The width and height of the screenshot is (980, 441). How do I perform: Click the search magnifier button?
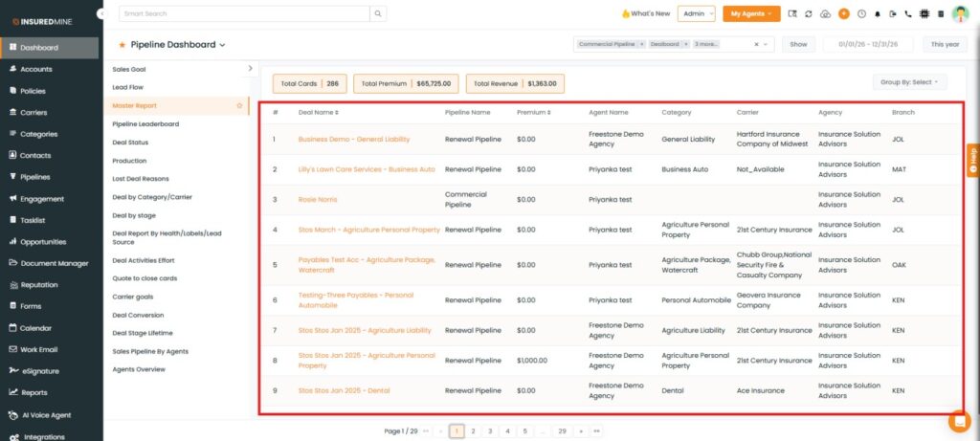378,13
